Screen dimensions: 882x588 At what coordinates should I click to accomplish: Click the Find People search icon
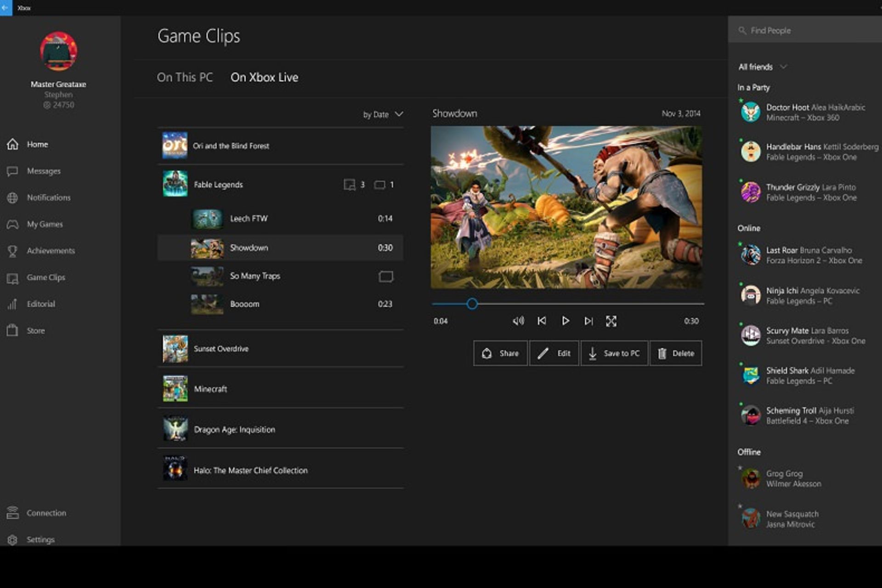(742, 30)
